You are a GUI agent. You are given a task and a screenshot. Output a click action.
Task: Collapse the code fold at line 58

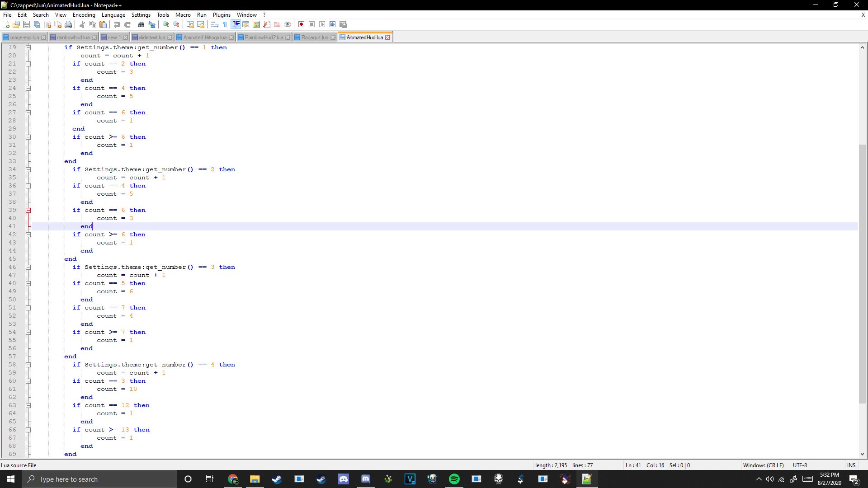coord(28,365)
